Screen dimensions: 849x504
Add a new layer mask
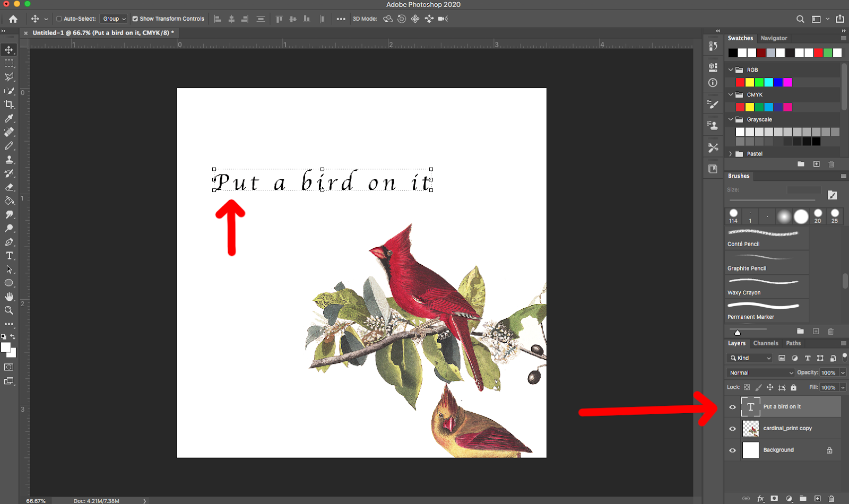coord(774,499)
